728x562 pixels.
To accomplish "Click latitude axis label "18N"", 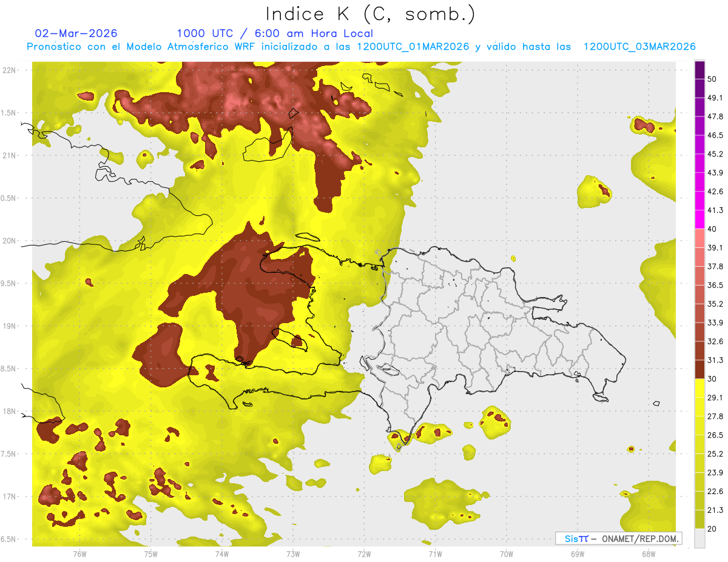I will coord(9,411).
